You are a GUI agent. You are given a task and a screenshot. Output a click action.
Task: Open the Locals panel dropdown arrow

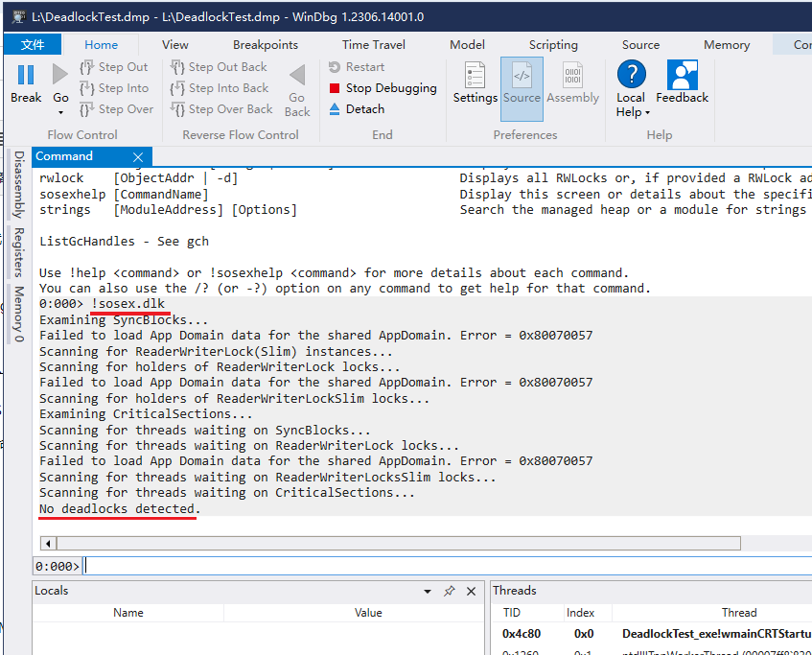pyautogui.click(x=429, y=591)
